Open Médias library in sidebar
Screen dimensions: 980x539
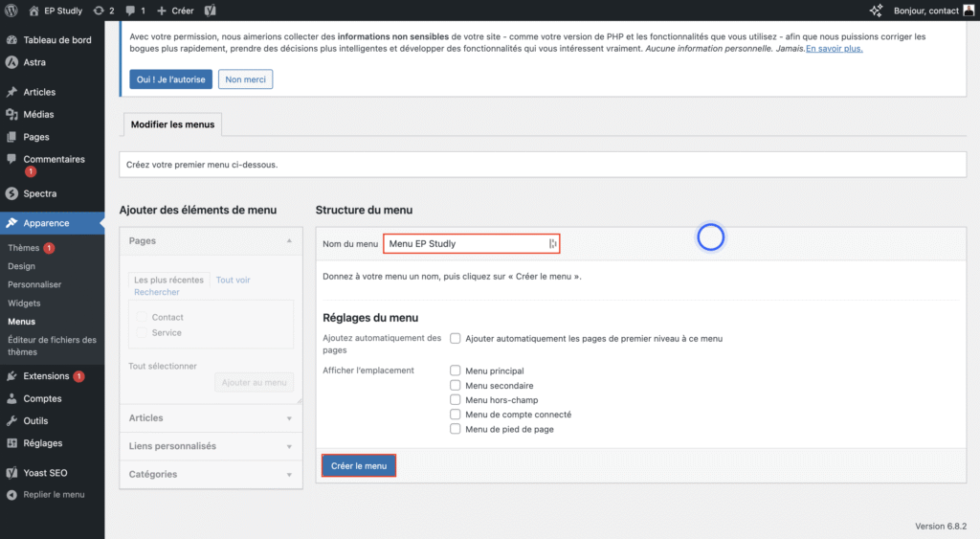click(x=38, y=114)
